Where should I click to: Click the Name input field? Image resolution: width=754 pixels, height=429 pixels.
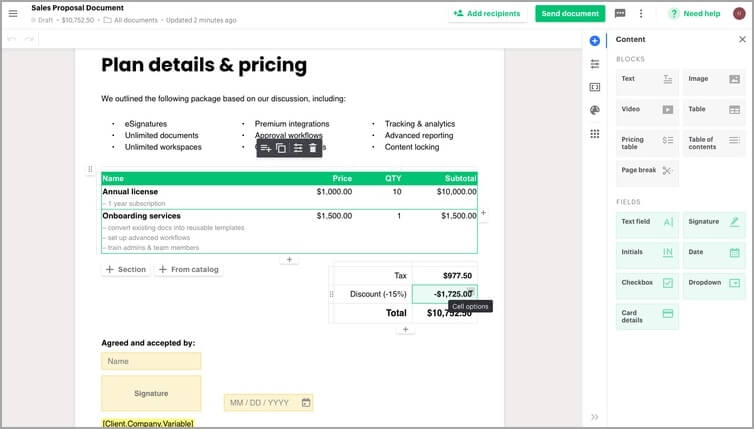(x=151, y=361)
